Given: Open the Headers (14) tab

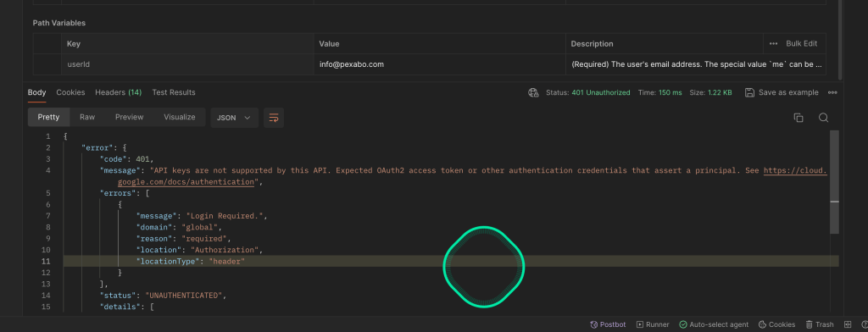Looking at the screenshot, I should click(x=119, y=92).
